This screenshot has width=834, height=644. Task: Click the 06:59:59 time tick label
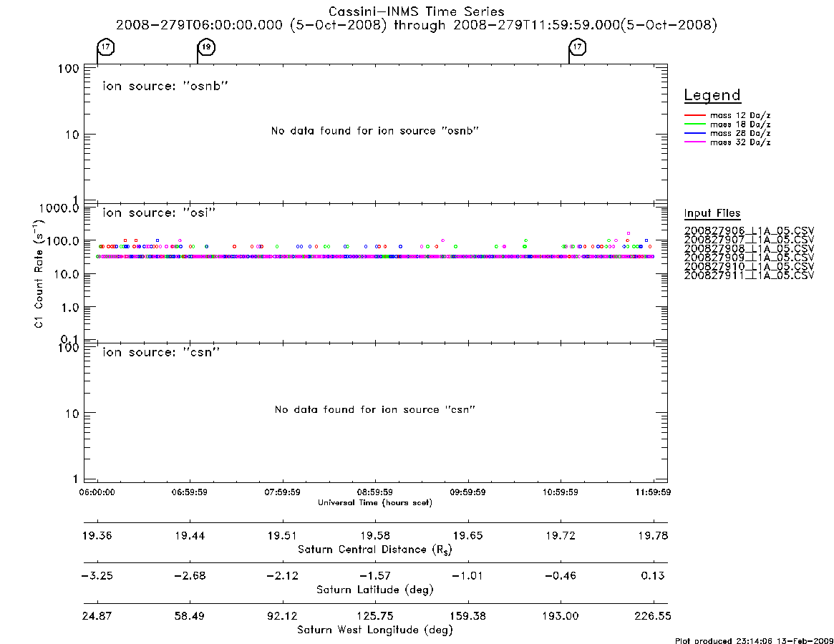click(x=190, y=492)
